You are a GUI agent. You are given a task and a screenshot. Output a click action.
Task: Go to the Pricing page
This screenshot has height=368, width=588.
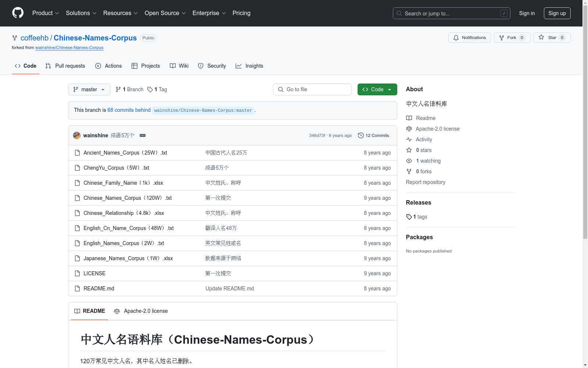pos(241,13)
